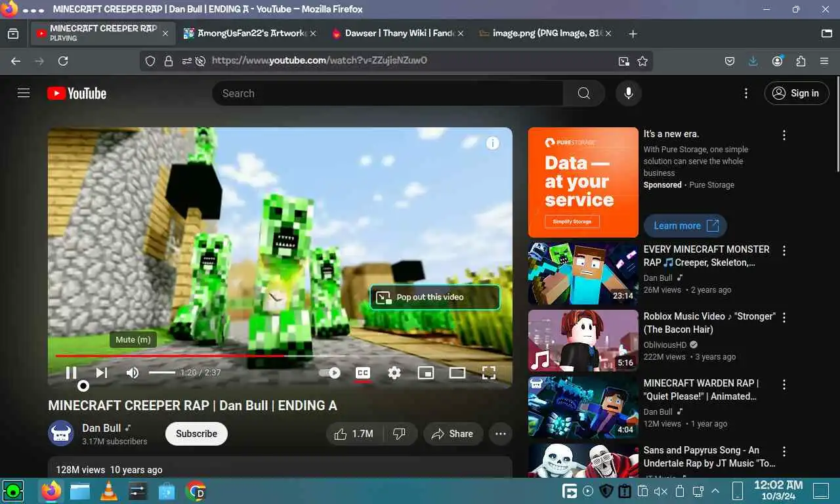This screenshot has width=840, height=504.
Task: Open tracking protection shield in address bar
Action: pyautogui.click(x=150, y=61)
